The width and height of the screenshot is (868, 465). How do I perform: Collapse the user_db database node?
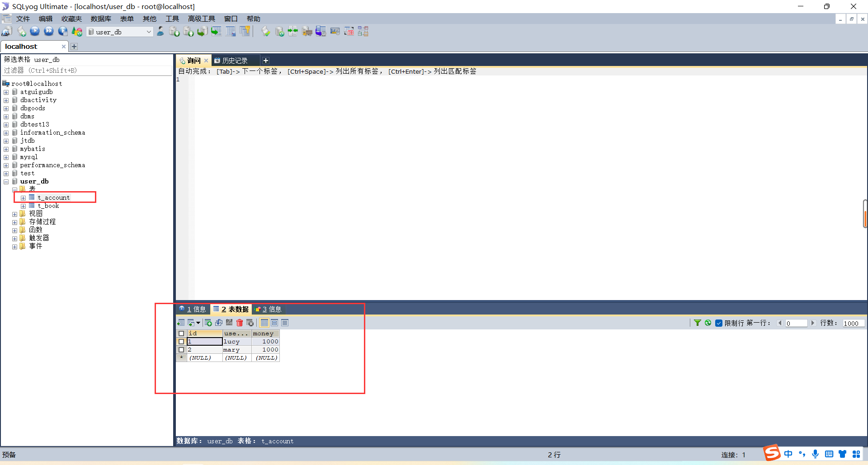click(x=6, y=182)
